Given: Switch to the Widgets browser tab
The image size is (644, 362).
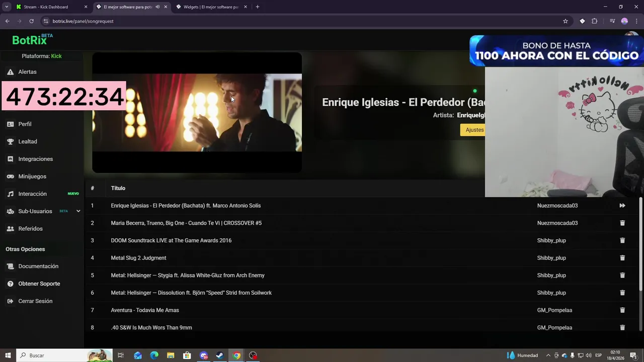Looking at the screenshot, I should coord(211,7).
